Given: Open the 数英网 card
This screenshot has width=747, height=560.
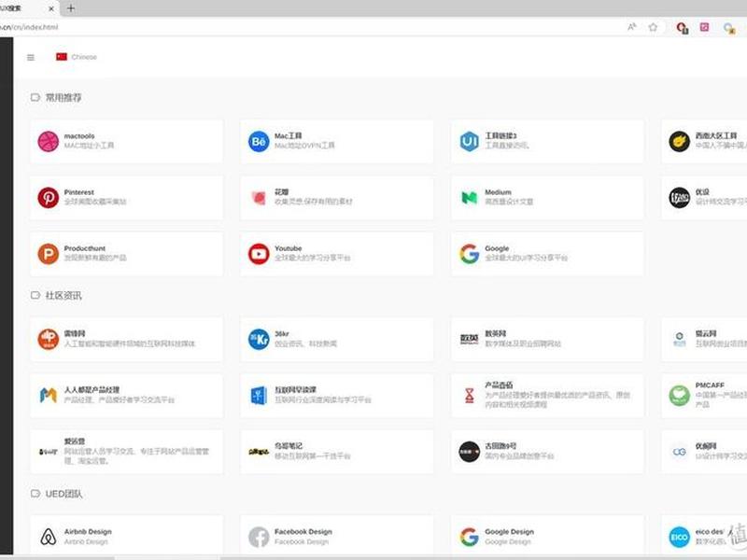Looking at the screenshot, I should pos(547,339).
